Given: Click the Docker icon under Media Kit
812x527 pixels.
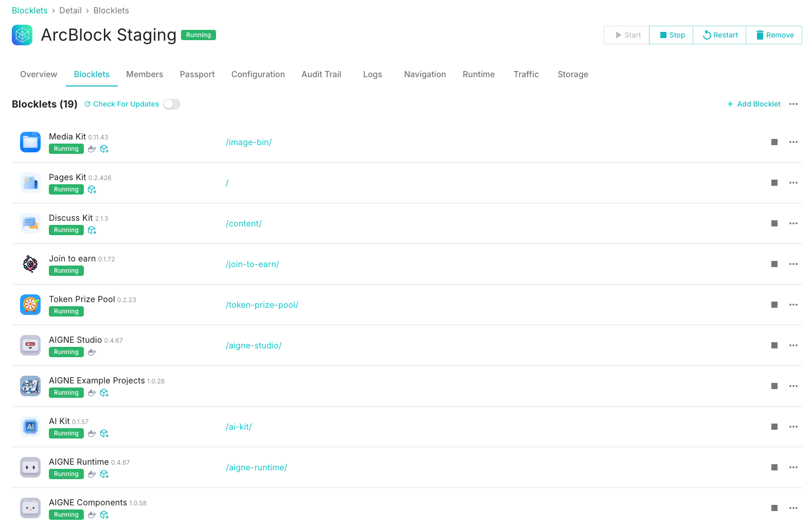Looking at the screenshot, I should [x=92, y=149].
